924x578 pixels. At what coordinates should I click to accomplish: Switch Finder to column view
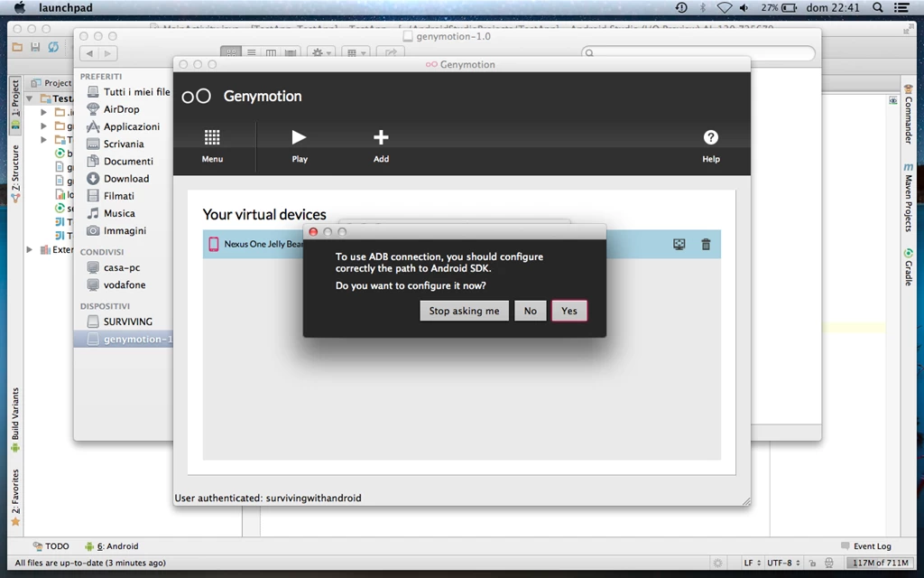coord(271,53)
